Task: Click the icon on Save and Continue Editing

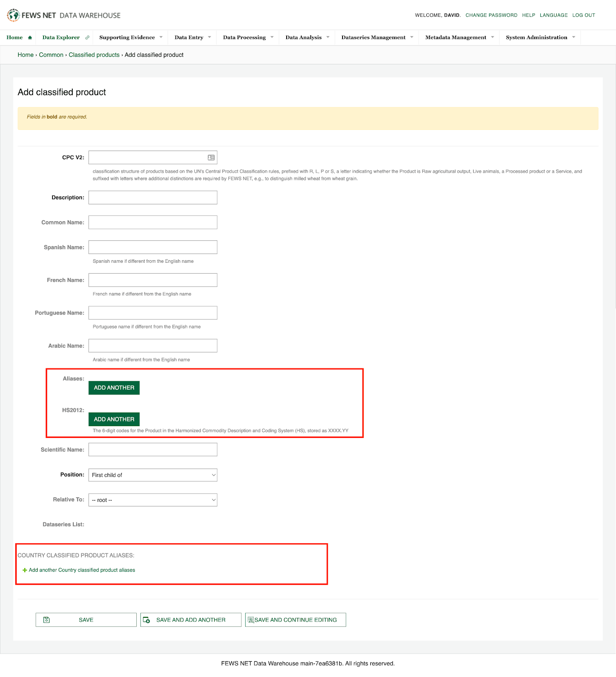Action: 251,620
